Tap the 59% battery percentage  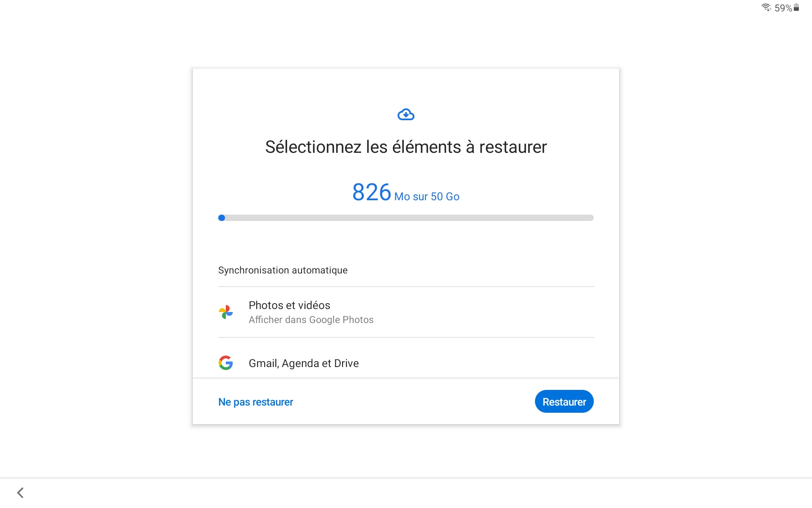coord(783,8)
